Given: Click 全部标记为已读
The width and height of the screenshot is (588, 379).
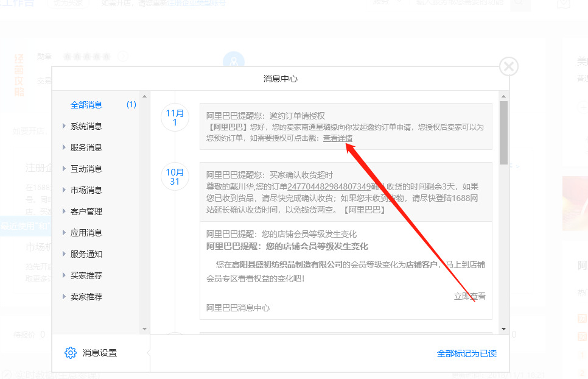Looking at the screenshot, I should click(467, 353).
